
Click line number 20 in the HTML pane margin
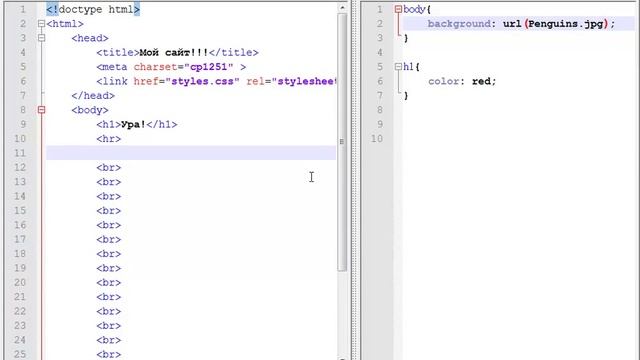pyautogui.click(x=20, y=282)
